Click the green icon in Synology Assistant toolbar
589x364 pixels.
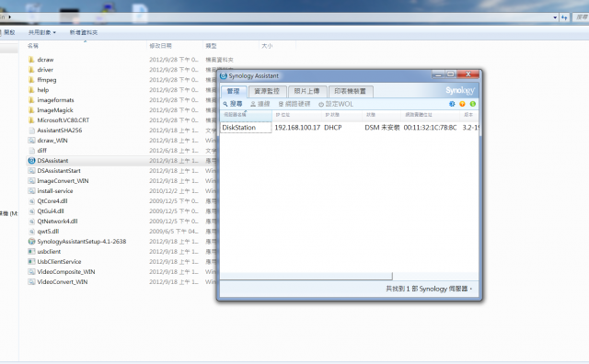point(473,104)
